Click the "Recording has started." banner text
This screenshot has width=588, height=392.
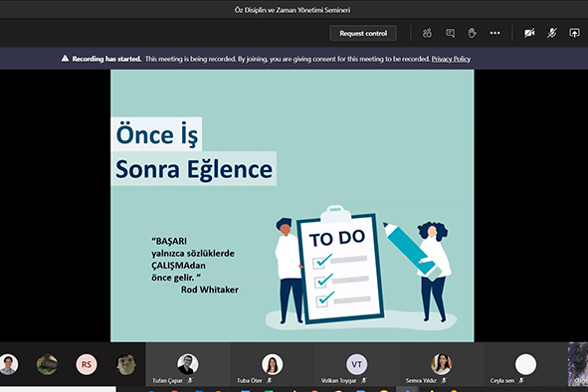pyautogui.click(x=106, y=59)
